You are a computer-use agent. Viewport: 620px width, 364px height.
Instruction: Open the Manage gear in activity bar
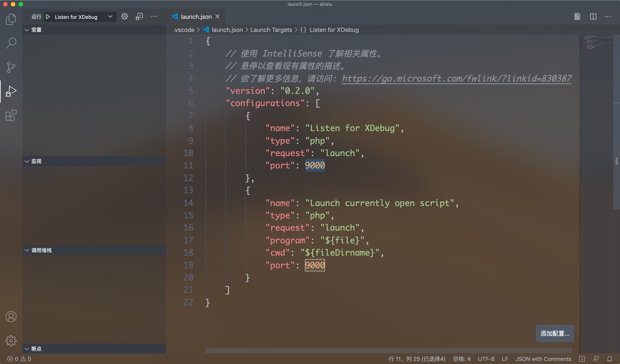11,341
